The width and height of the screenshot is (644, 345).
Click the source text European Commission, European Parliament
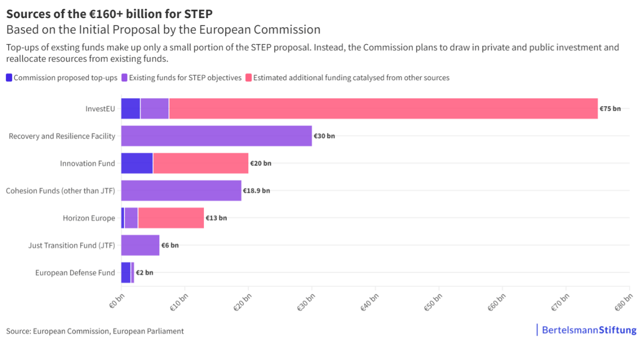click(95, 331)
